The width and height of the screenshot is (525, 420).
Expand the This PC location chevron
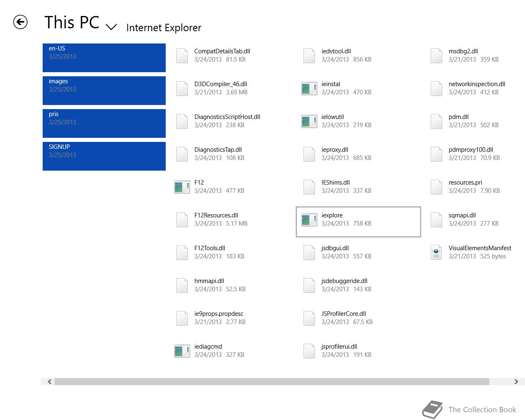click(111, 27)
